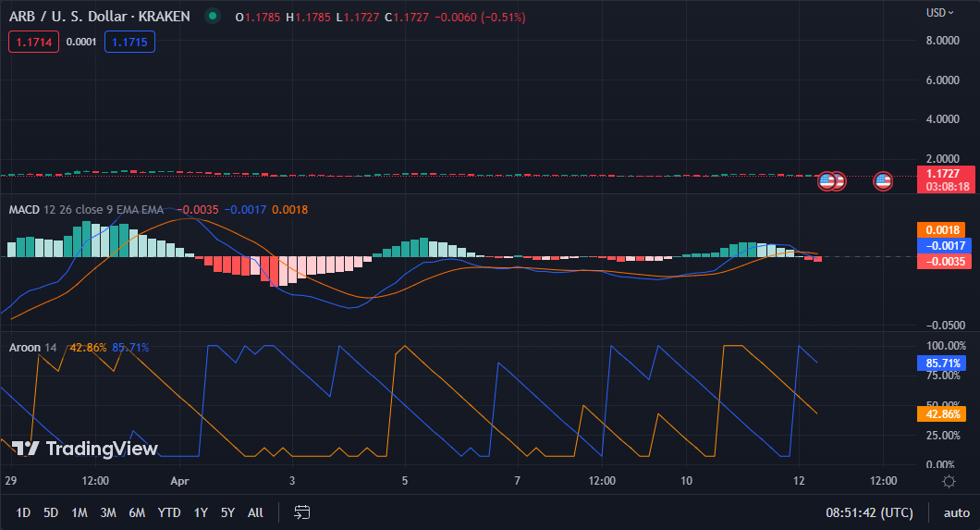980x530 pixels.
Task: Show All time range data
Action: coord(256,512)
